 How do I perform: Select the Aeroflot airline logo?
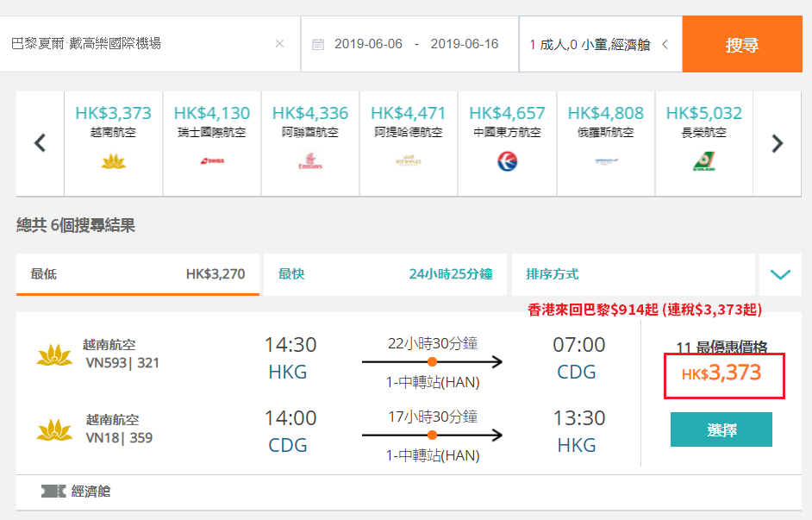click(x=606, y=161)
